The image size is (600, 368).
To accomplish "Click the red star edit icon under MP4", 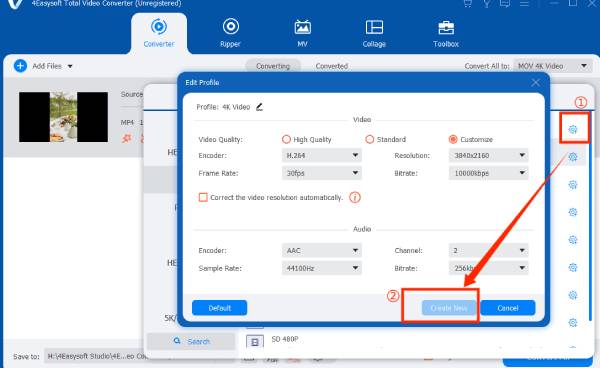I will (x=127, y=138).
